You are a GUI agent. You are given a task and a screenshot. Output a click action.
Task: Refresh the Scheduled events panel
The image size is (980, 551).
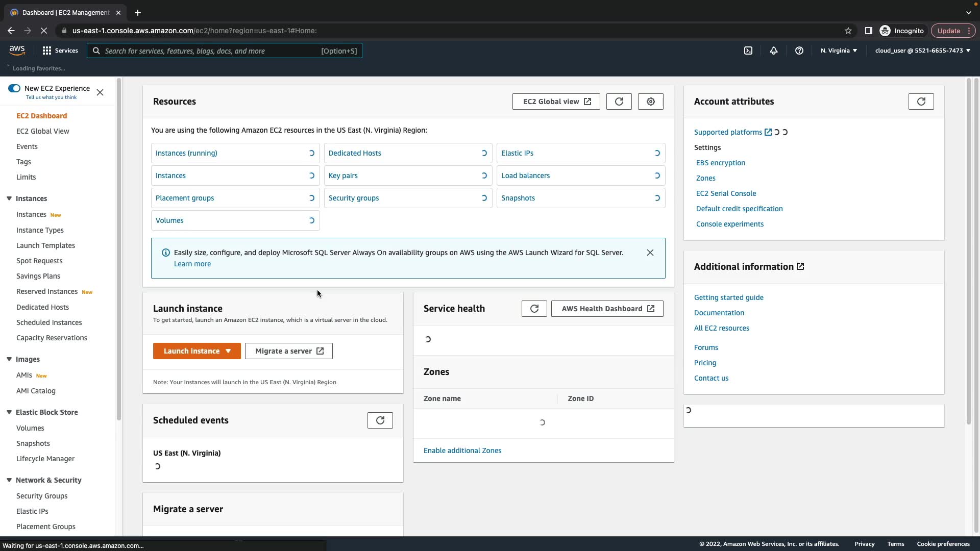(x=380, y=420)
